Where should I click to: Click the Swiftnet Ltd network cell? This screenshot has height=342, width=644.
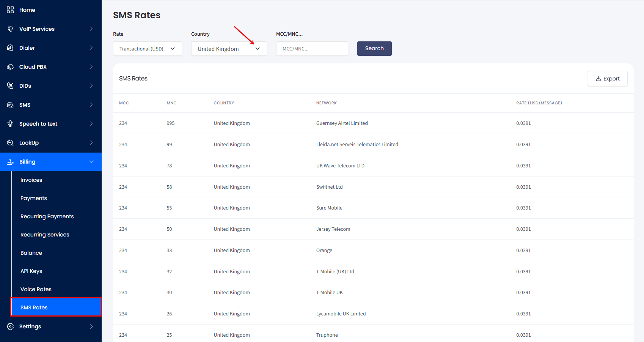(329, 187)
